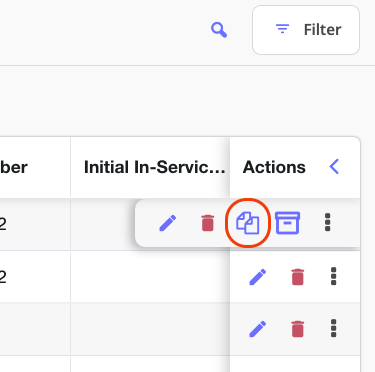Edit the third row with pencil icon

click(x=258, y=329)
